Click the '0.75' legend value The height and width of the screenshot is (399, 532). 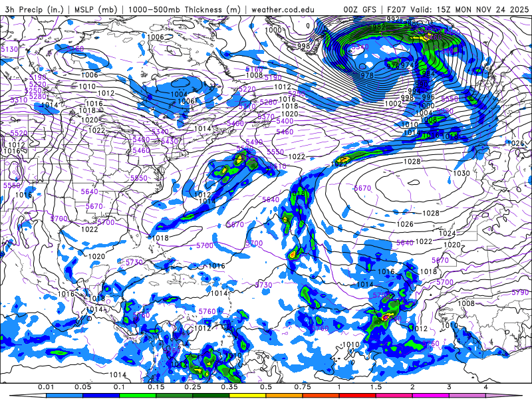pyautogui.click(x=303, y=387)
